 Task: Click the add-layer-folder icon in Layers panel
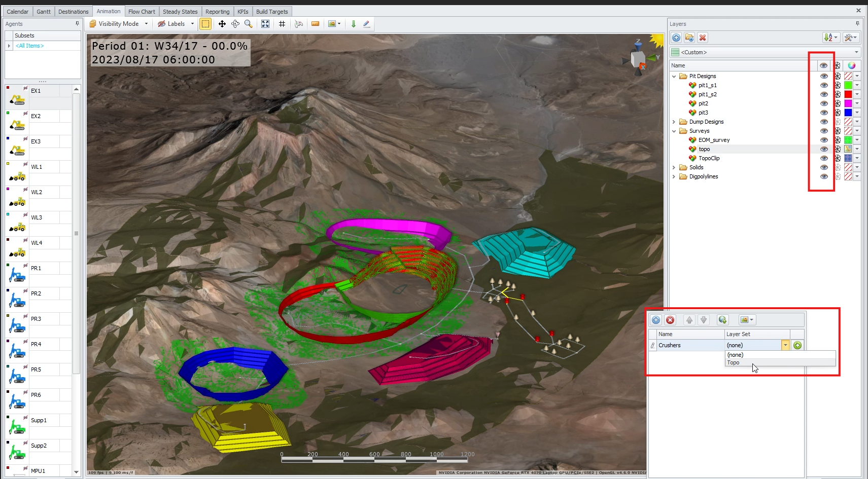(689, 38)
